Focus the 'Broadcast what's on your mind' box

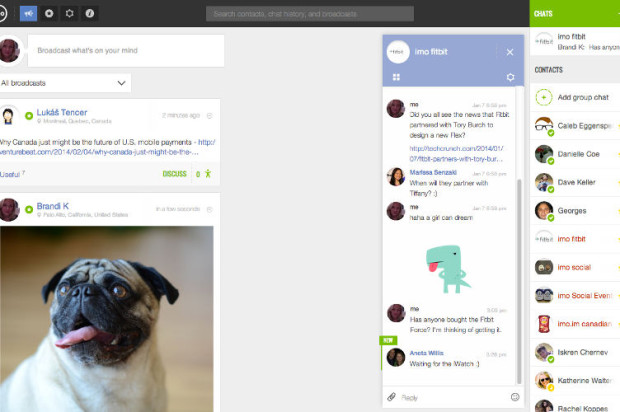pyautogui.click(x=126, y=51)
